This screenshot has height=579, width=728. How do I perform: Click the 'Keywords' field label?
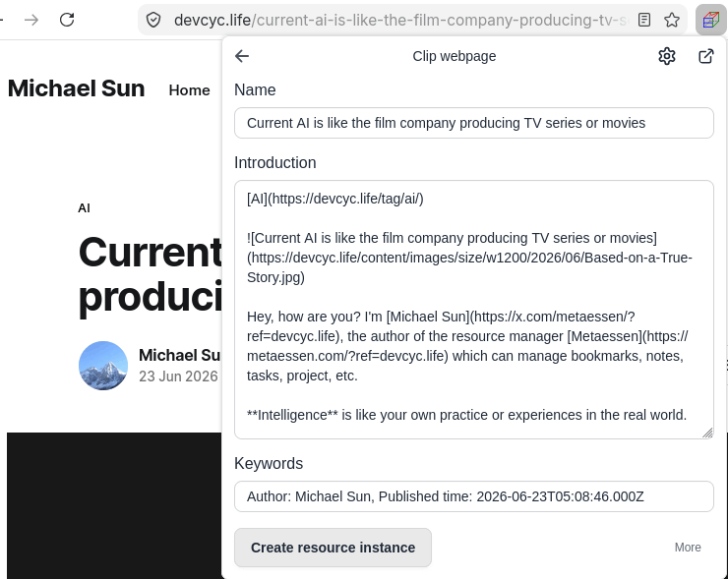tap(269, 463)
